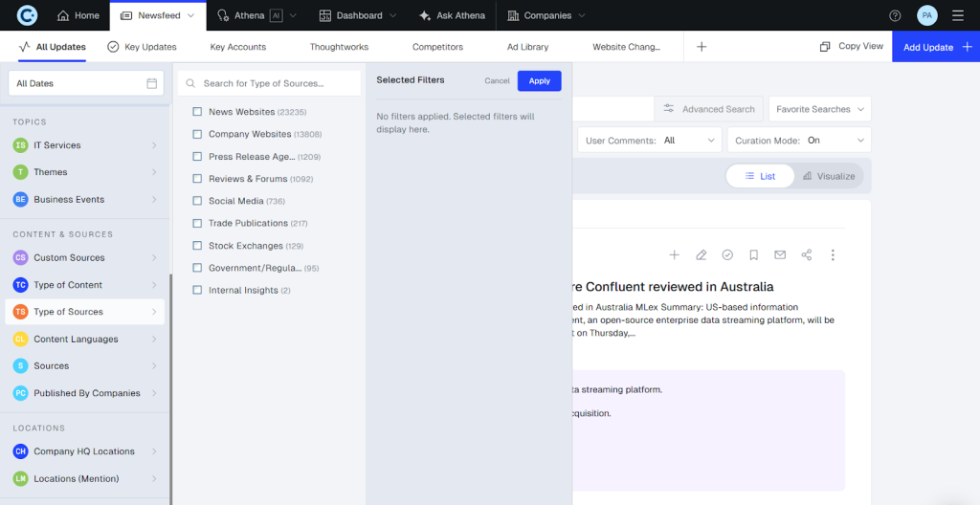Viewport: 980px width, 505px height.
Task: Enable the Social Media source filter
Action: [198, 201]
